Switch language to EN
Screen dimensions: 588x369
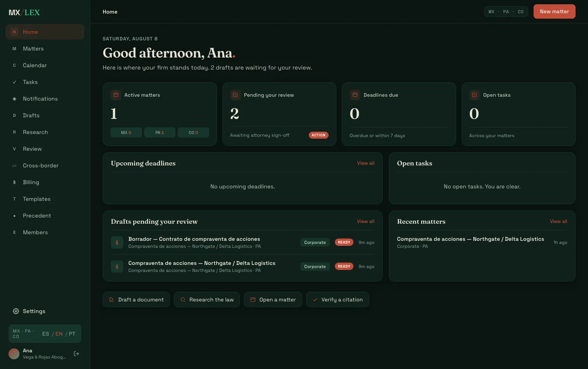click(x=59, y=334)
